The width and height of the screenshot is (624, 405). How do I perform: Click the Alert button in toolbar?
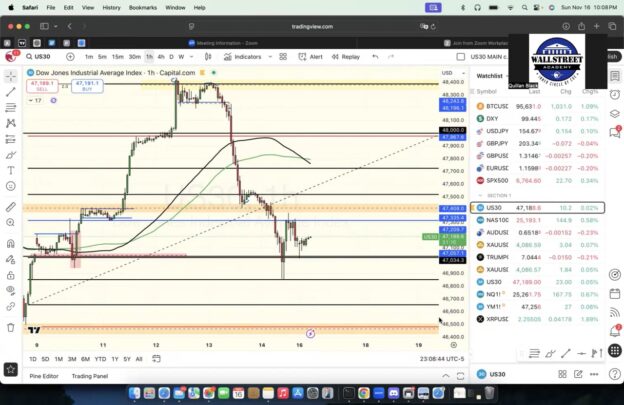coord(311,57)
